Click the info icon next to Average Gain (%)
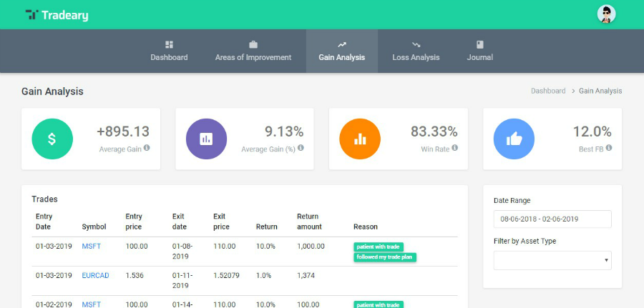The width and height of the screenshot is (644, 308). 301,148
